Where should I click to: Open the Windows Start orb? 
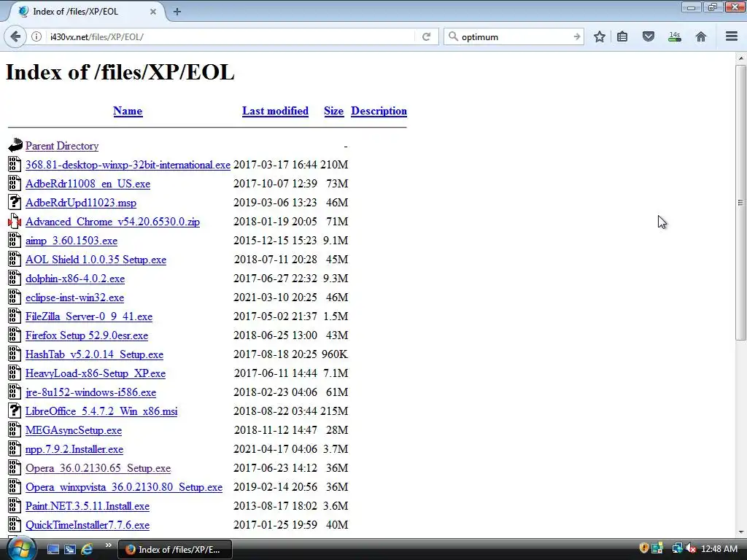(x=21, y=548)
